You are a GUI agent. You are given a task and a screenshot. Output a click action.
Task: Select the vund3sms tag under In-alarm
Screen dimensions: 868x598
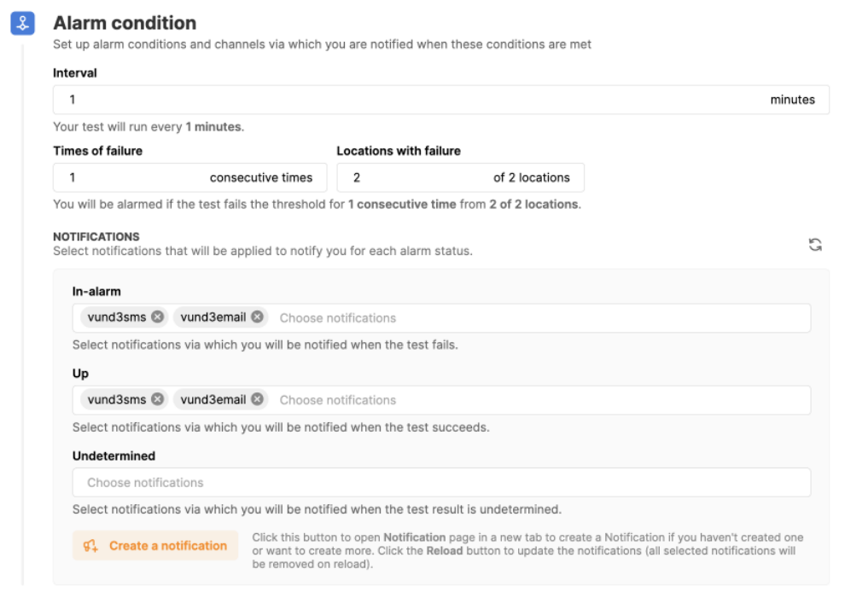(x=117, y=317)
